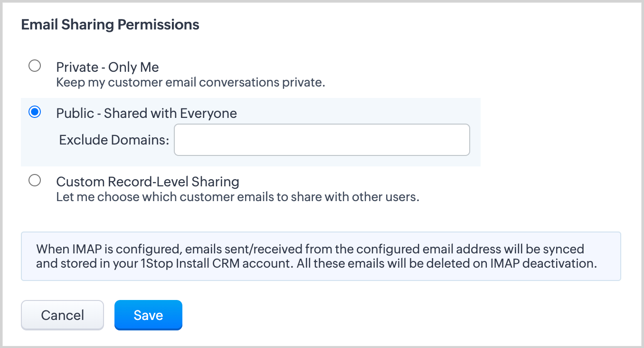This screenshot has width=644, height=348.
Task: Click the IMAP sync information notice box
Action: click(x=321, y=256)
